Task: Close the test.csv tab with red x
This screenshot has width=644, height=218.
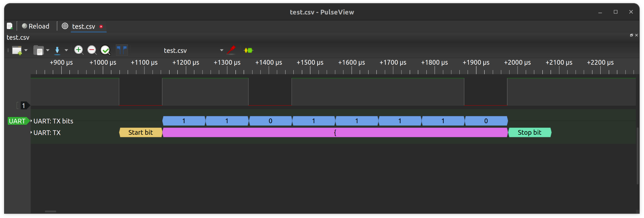Action: click(101, 26)
